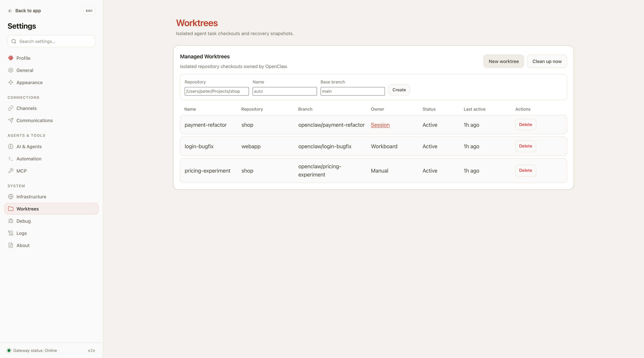
Task: Click the MCP wrench icon
Action: [11, 171]
